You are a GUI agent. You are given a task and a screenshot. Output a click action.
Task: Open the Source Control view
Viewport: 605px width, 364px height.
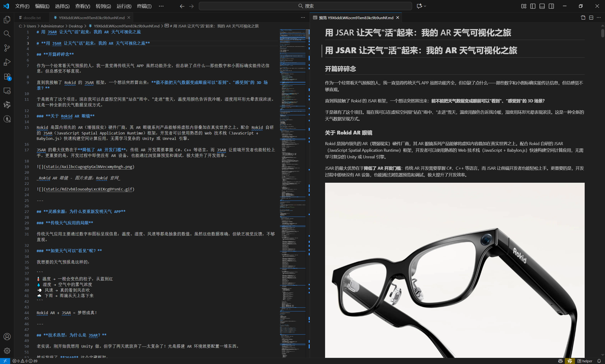[x=7, y=48]
